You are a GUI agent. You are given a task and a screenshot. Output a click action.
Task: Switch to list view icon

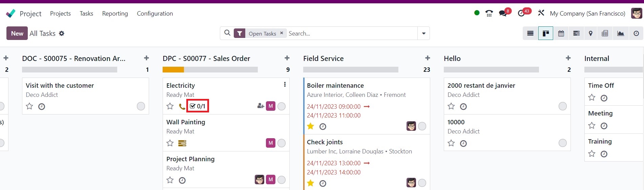531,33
